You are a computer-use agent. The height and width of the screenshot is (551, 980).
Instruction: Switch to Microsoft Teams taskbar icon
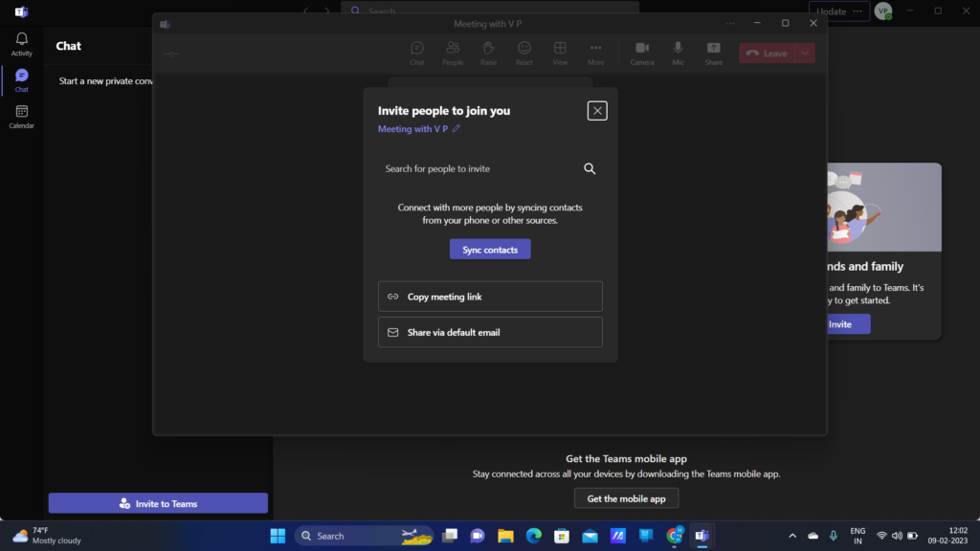tap(702, 536)
